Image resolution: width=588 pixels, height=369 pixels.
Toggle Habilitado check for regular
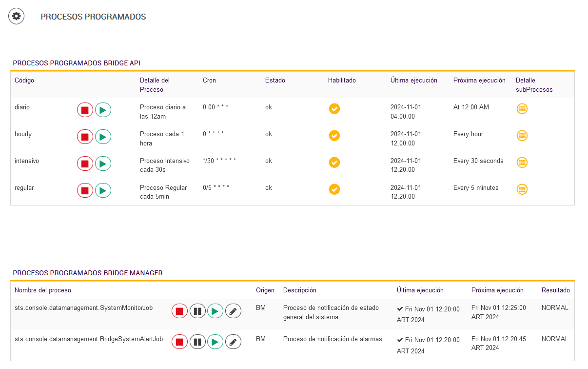pyautogui.click(x=334, y=189)
